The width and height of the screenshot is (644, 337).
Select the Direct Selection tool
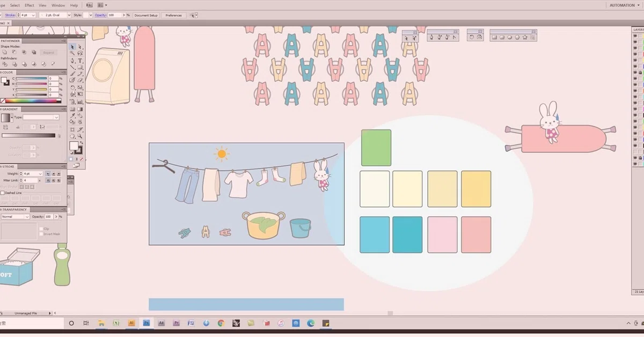[x=80, y=47]
